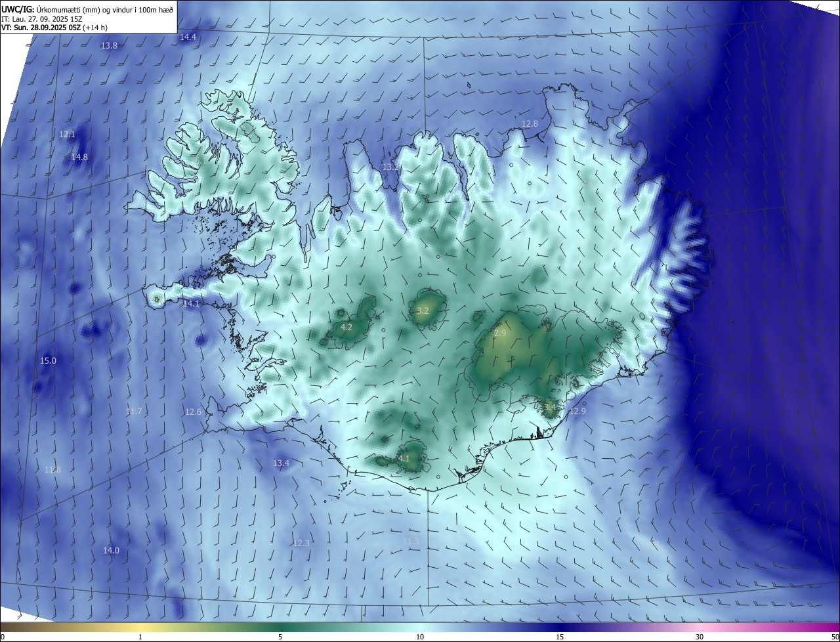Click the 11.7 value label on the map
Viewport: 840px width, 642px height.
134,412
